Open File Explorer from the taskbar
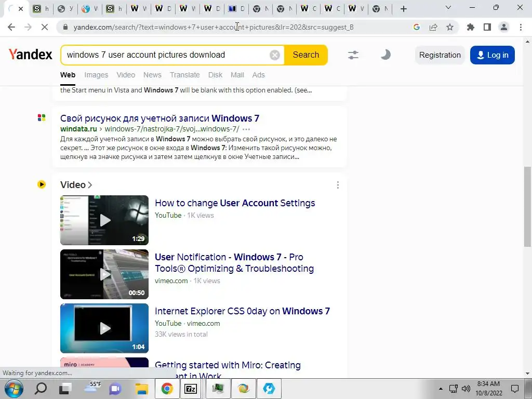Screen dimensions: 532x399 141,389
